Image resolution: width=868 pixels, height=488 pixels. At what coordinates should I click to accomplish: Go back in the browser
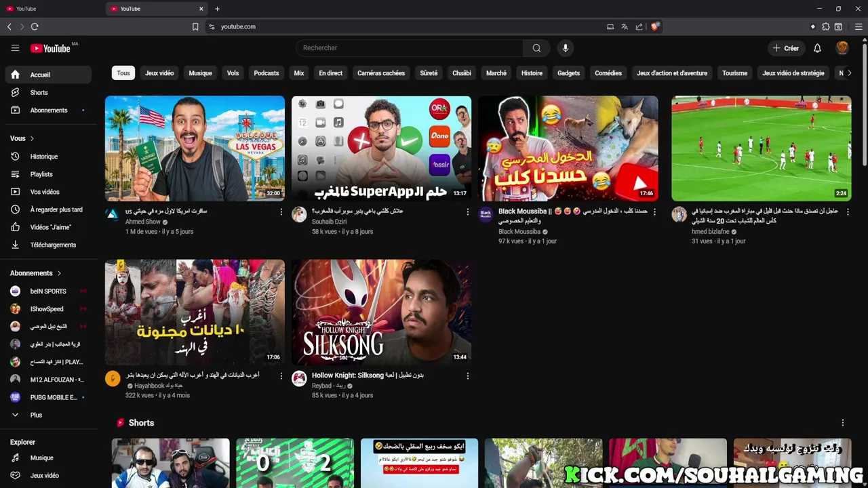pos(9,26)
